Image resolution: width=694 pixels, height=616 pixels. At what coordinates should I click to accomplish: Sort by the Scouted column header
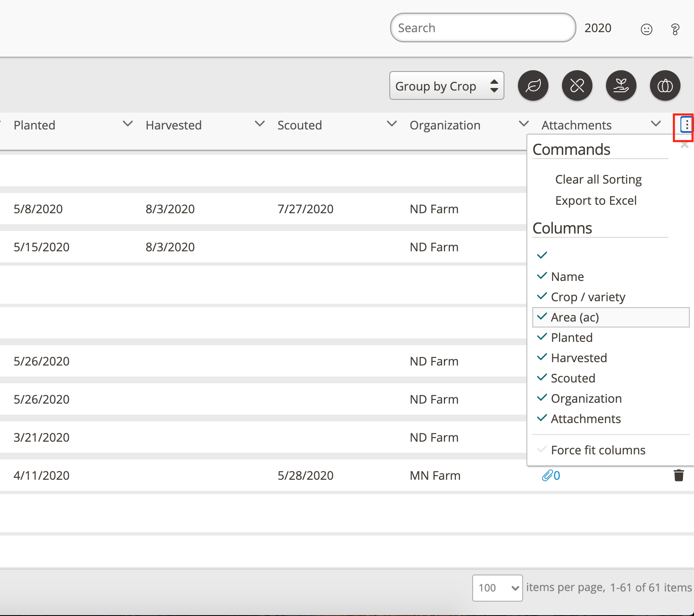[x=300, y=125]
